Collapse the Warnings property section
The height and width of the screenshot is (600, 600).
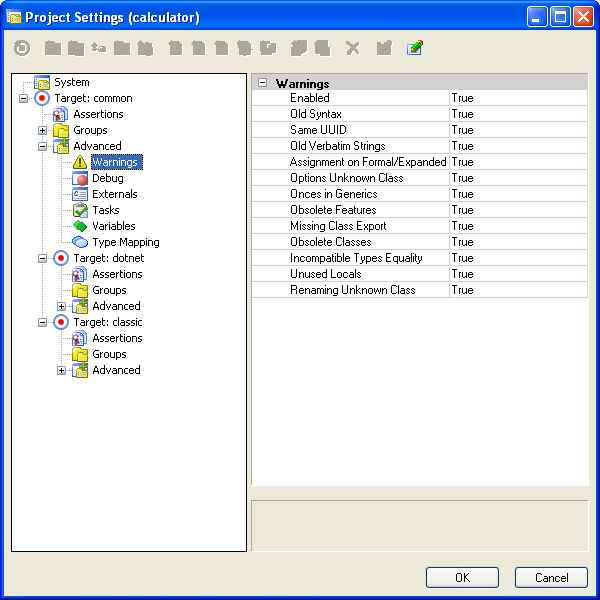click(262, 83)
